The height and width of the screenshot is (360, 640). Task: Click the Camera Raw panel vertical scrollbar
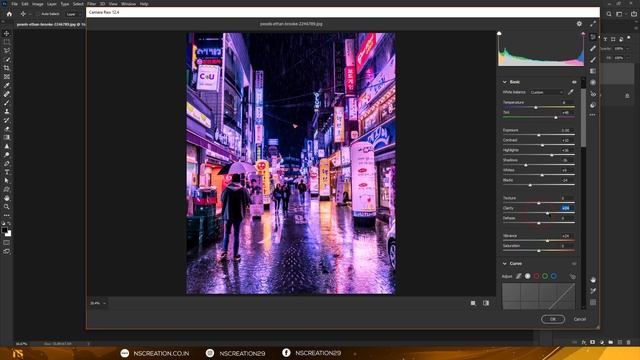coord(583,118)
